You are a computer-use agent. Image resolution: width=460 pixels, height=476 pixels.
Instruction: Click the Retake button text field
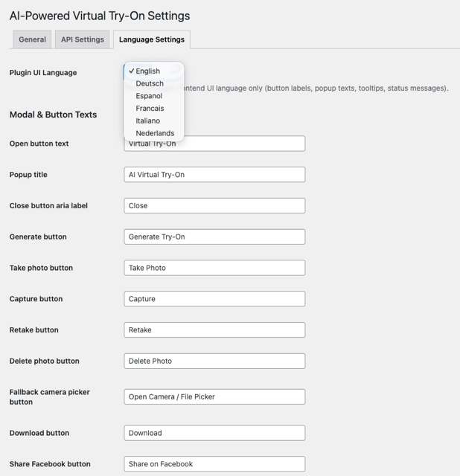click(214, 330)
